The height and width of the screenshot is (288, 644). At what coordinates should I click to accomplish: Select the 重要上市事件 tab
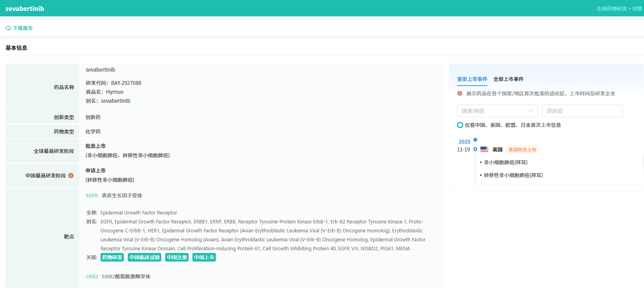(x=472, y=79)
